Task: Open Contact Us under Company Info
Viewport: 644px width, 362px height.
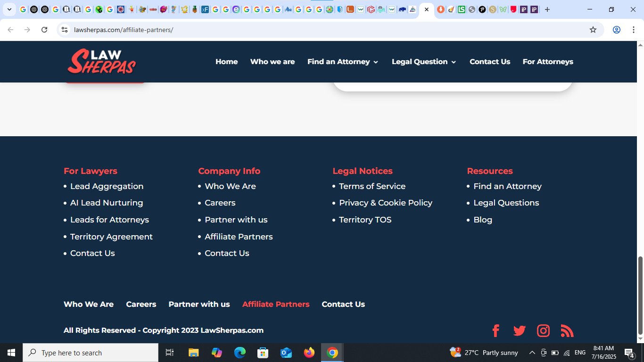Action: click(x=227, y=253)
